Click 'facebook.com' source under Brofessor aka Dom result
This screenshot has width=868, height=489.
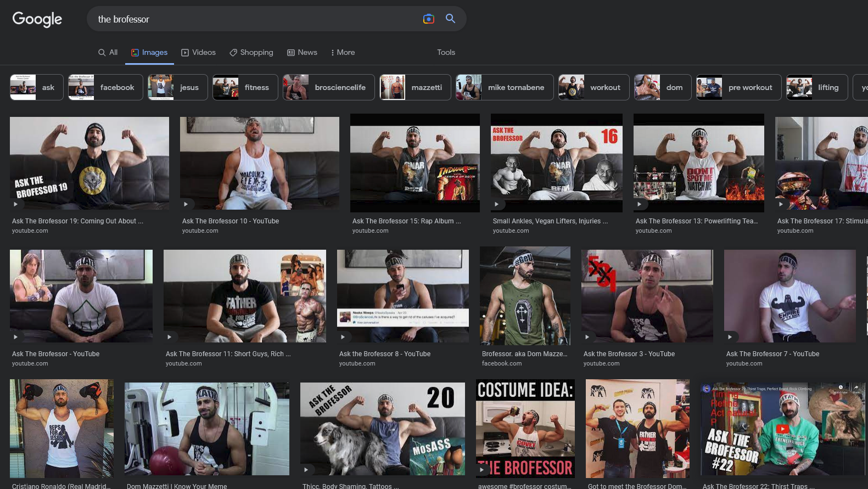click(502, 364)
